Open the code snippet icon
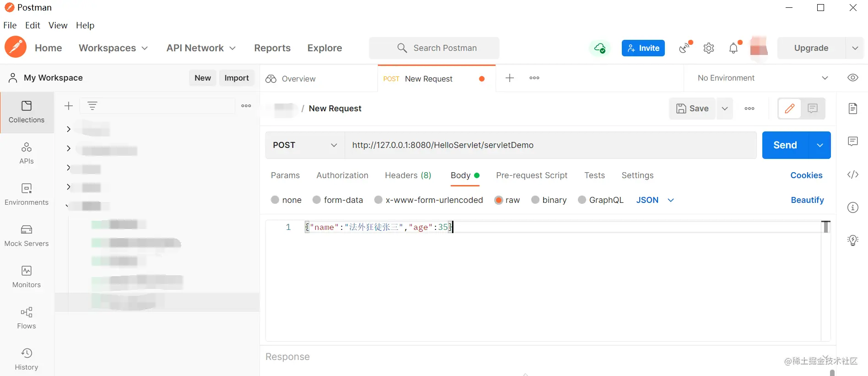Image resolution: width=868 pixels, height=376 pixels. [x=853, y=174]
